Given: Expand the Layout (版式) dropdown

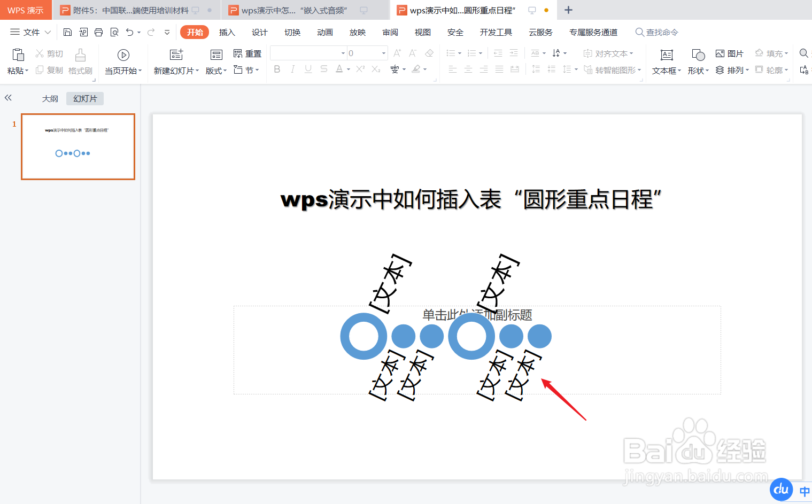Looking at the screenshot, I should [x=225, y=71].
